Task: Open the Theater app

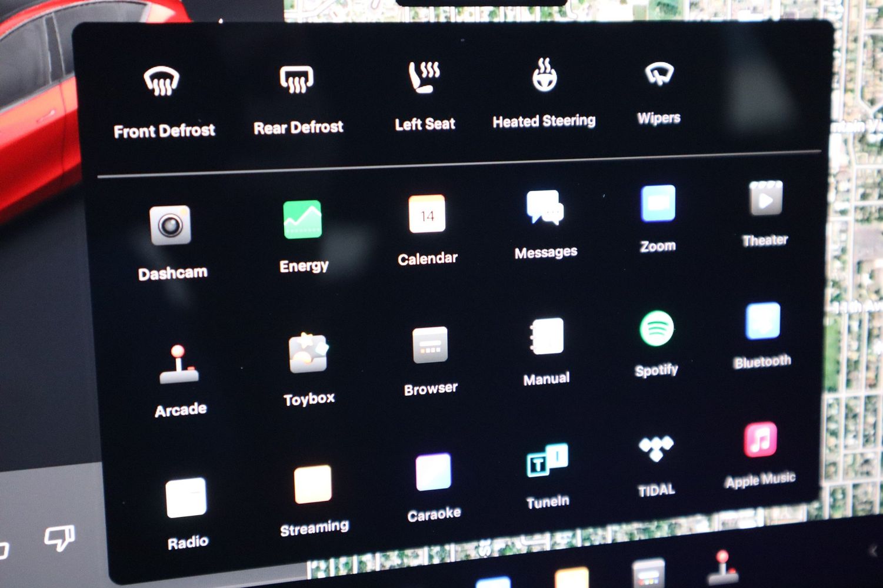Action: pyautogui.click(x=765, y=198)
